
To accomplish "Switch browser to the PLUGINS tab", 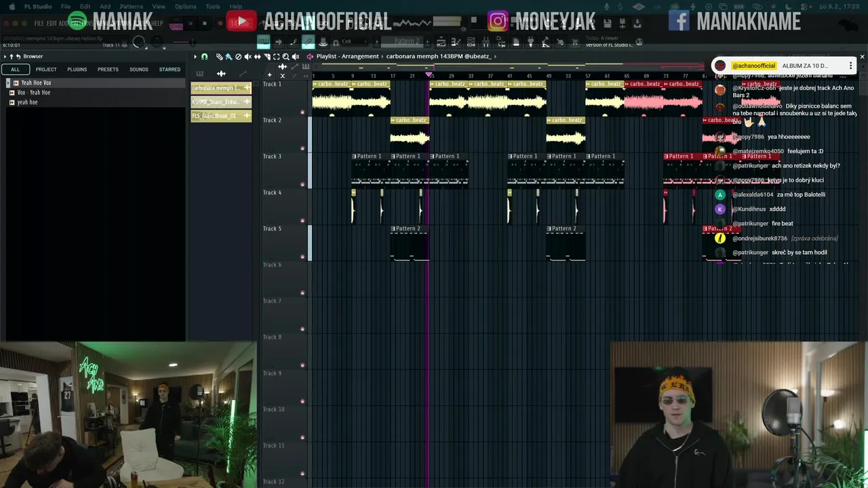I will 77,69.
